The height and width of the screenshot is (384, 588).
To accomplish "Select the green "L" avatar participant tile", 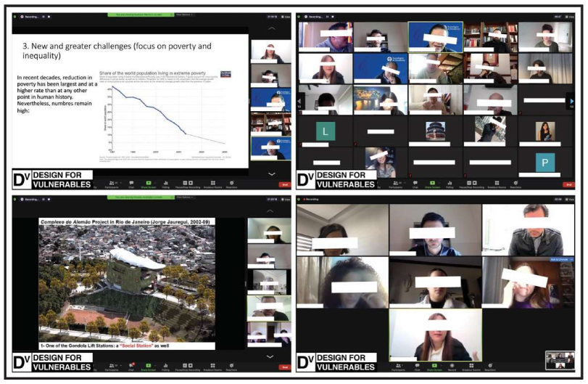I will pyautogui.click(x=325, y=131).
